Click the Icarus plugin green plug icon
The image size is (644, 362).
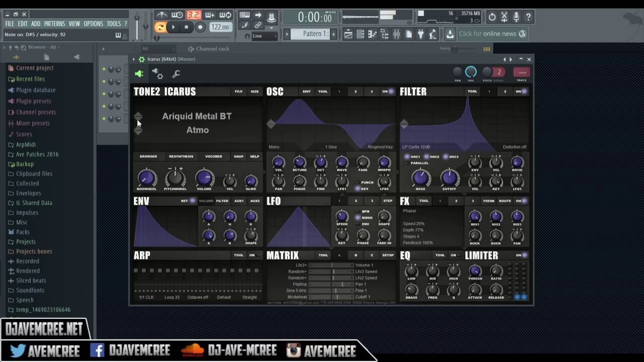click(x=139, y=74)
